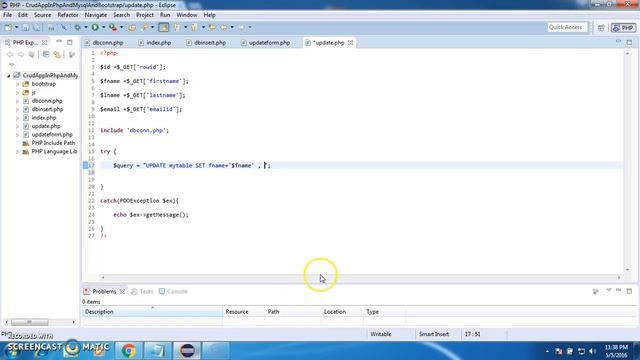Open the Refactor menu
640x360 pixels.
pyautogui.click(x=68, y=15)
